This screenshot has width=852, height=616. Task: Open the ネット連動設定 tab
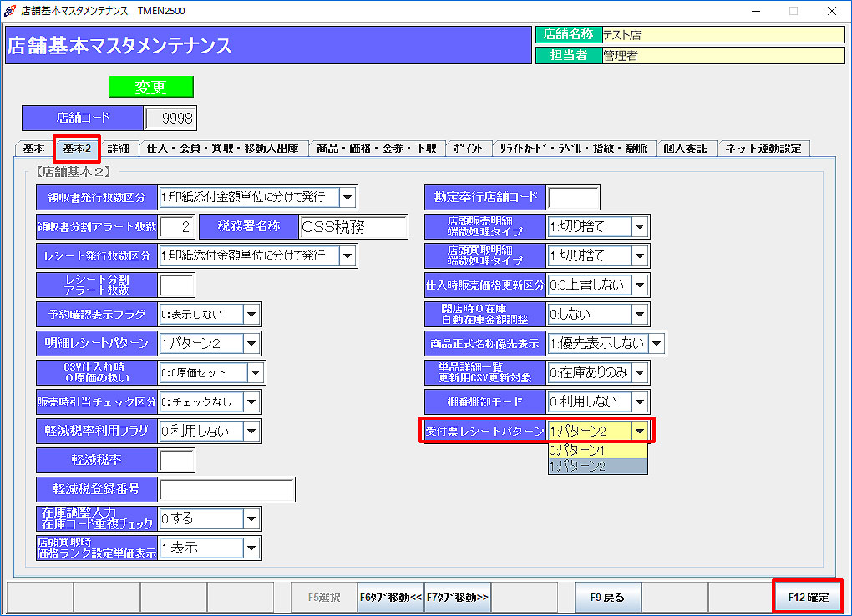tap(763, 149)
